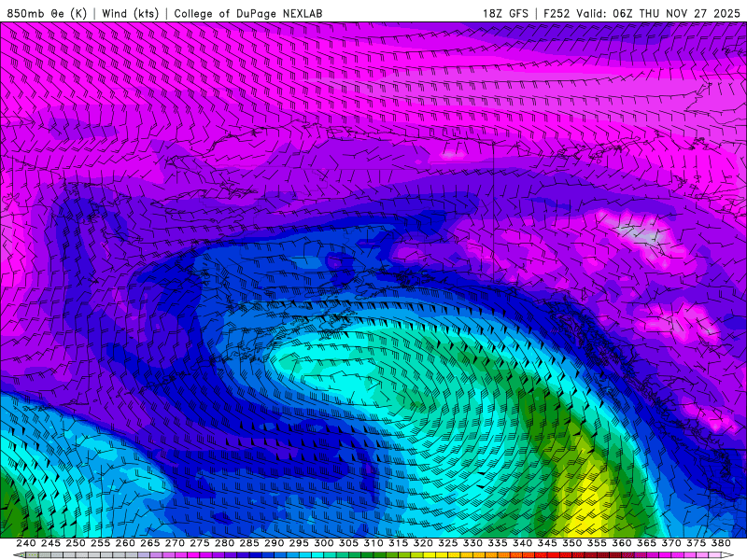Click the 325 value on color scale
Image resolution: width=747 pixels, height=560 pixels.
coord(448,543)
